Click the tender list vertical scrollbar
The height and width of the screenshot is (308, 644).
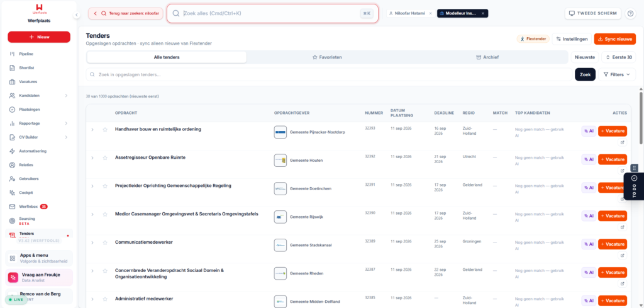pyautogui.click(x=641, y=117)
